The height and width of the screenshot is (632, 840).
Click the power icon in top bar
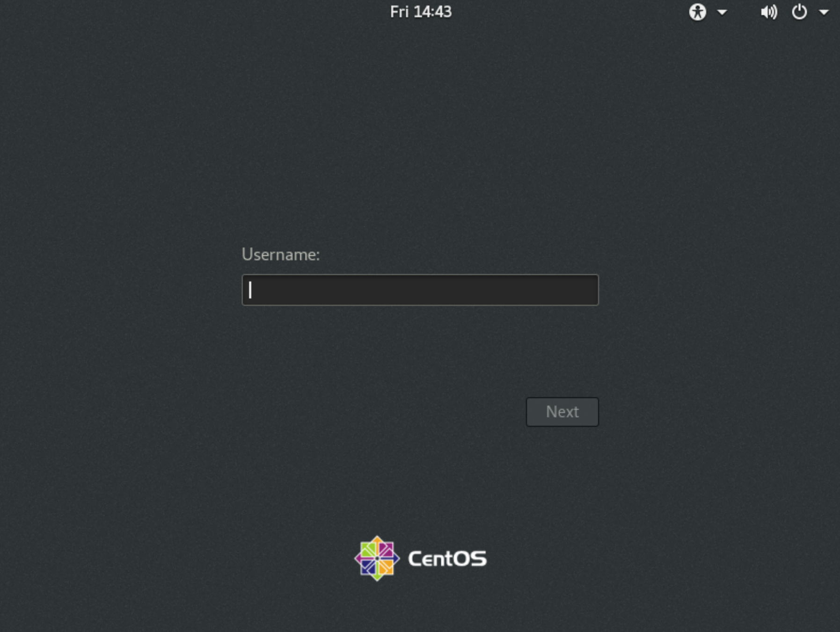click(x=799, y=12)
